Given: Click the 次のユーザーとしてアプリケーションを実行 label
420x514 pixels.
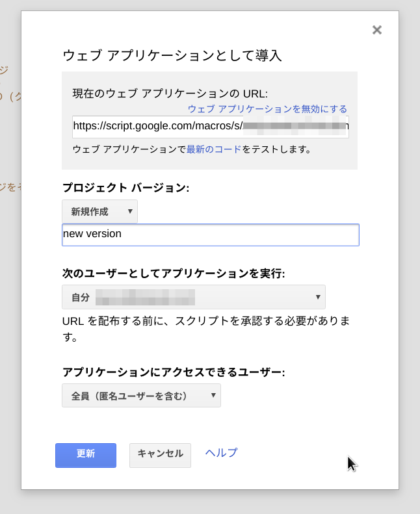Looking at the screenshot, I should [x=174, y=273].
